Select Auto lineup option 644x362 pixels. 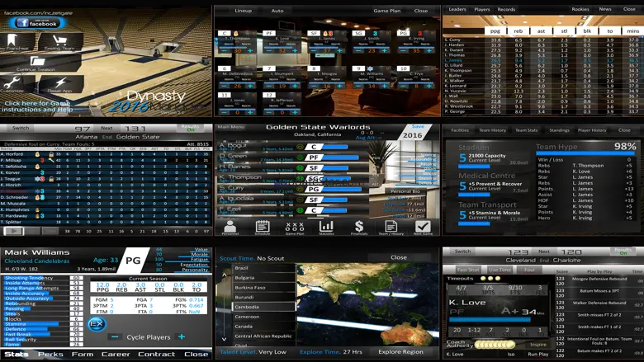(x=277, y=11)
